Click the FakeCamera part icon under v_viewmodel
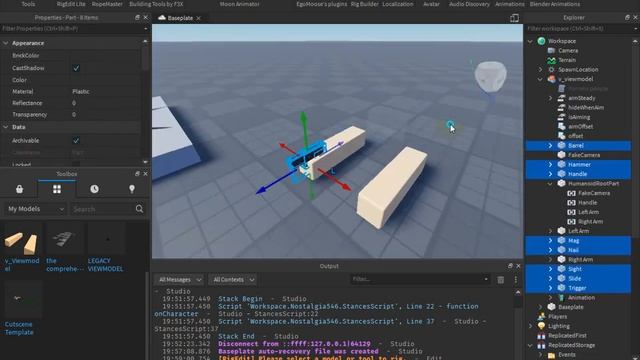This screenshot has height=360, width=640. coord(562,155)
